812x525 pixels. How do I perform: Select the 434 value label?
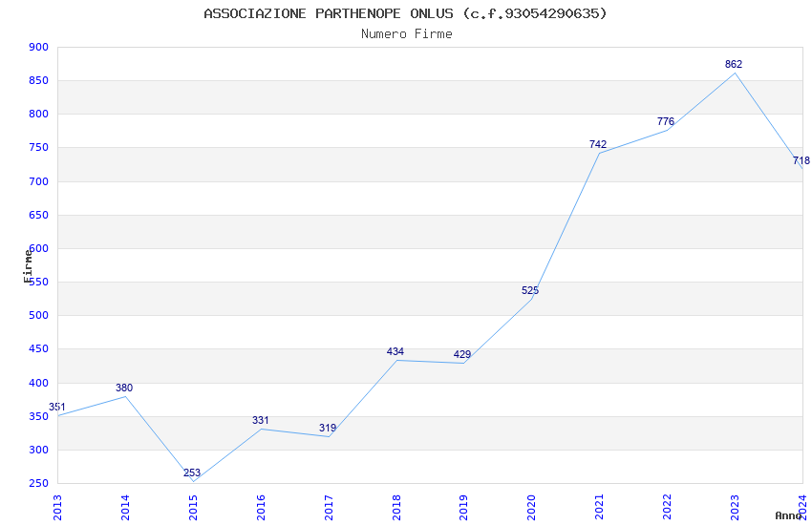point(395,352)
